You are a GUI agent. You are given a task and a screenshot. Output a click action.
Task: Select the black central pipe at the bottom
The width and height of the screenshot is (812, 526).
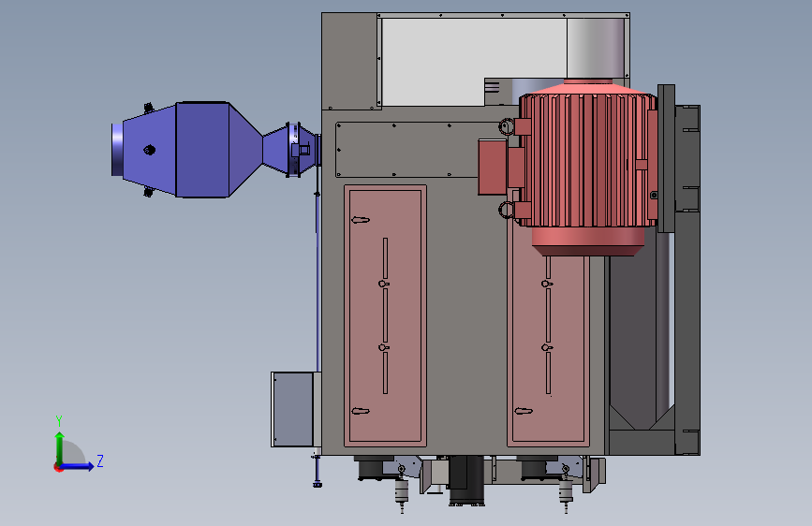(466, 480)
